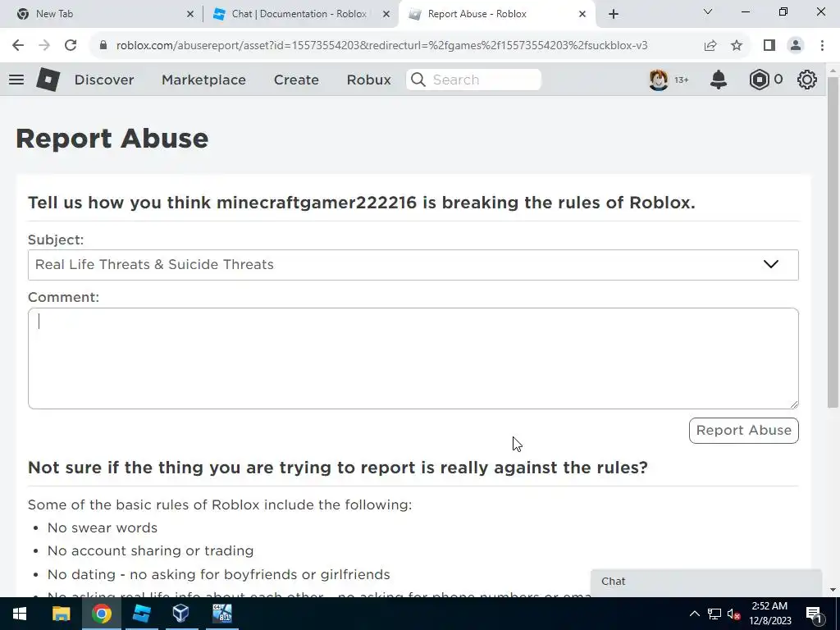Open Roblox Studio from taskbar

point(141,614)
